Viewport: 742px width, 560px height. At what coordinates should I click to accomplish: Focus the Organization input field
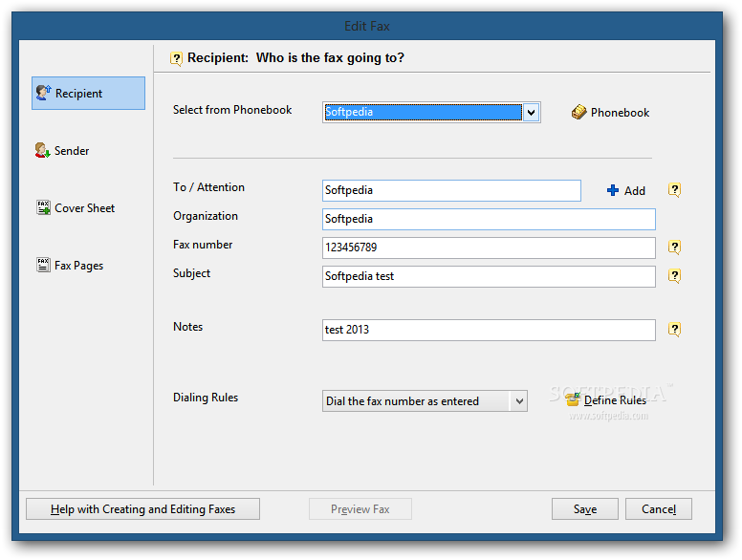click(489, 219)
